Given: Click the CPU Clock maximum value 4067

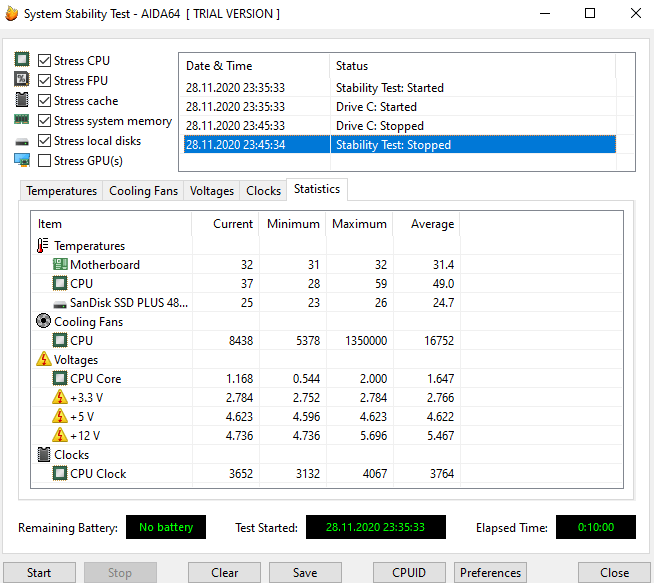Looking at the screenshot, I should pos(375,474).
